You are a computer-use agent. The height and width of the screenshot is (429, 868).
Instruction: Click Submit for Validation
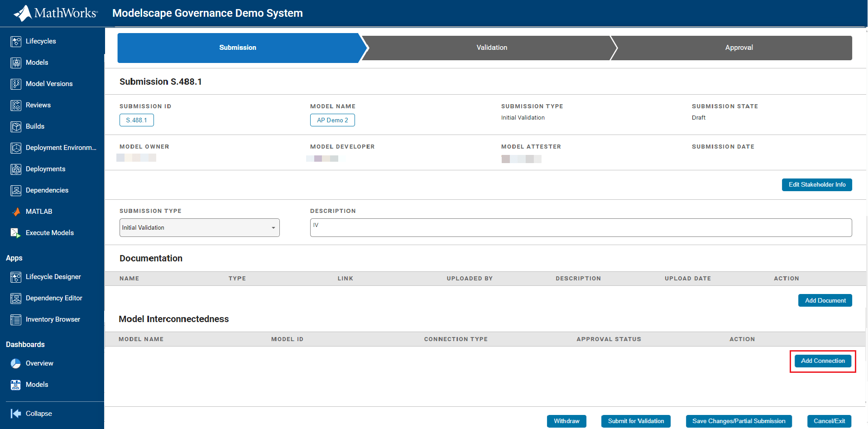point(636,421)
